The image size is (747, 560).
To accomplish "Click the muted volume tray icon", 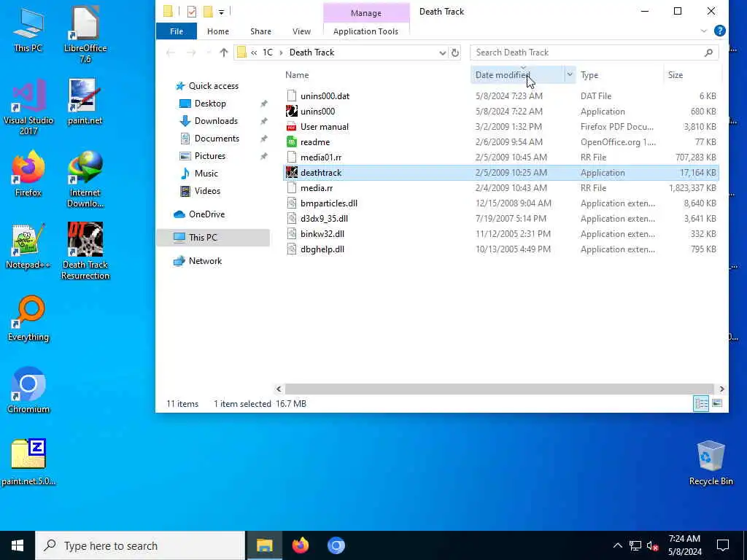I will 652,545.
